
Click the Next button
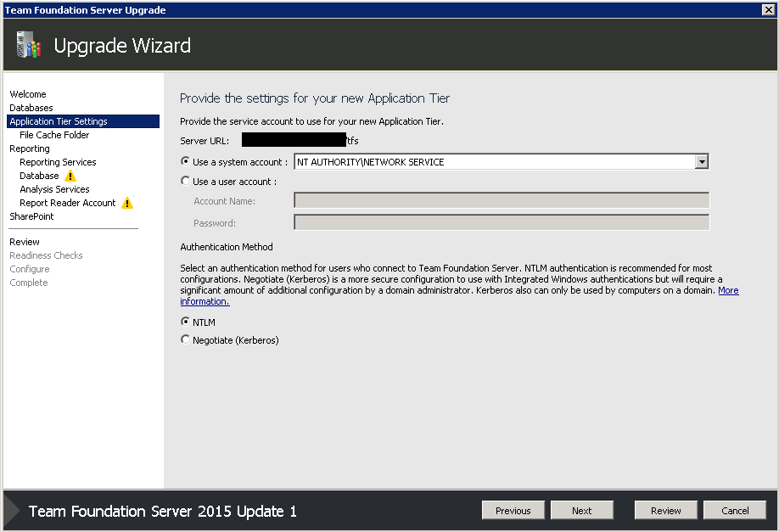click(x=582, y=511)
